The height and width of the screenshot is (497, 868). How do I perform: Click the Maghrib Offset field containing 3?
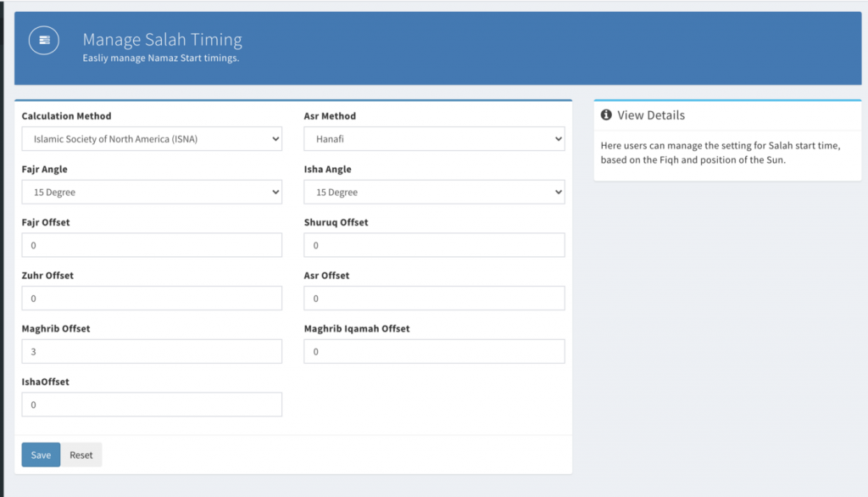coord(152,351)
